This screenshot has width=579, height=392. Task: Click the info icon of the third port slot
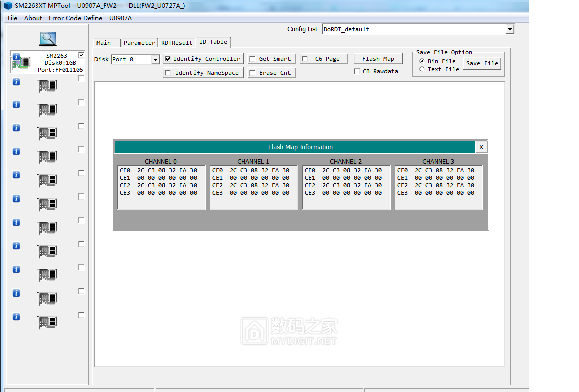pos(16,104)
